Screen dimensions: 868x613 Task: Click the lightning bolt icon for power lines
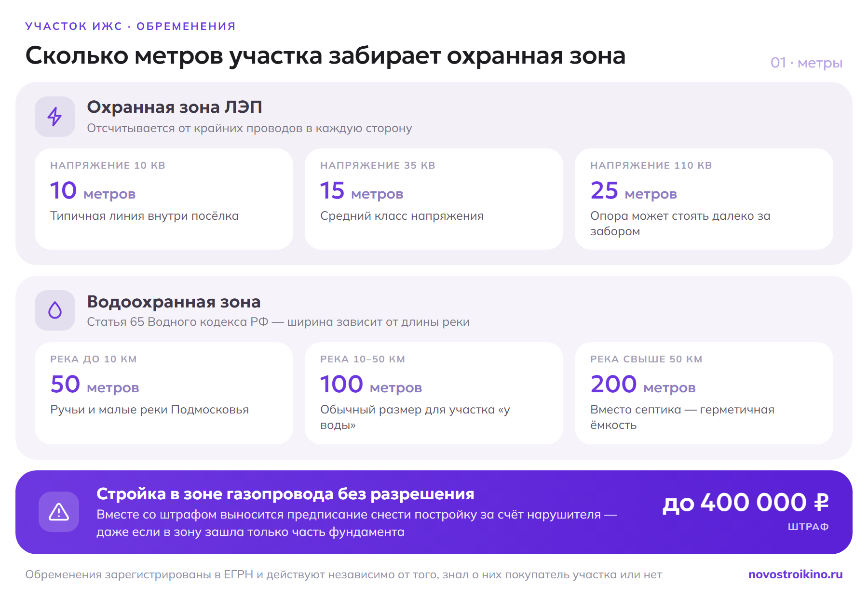tap(55, 117)
